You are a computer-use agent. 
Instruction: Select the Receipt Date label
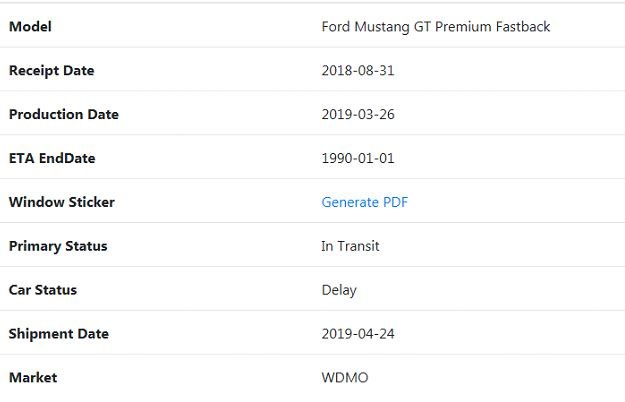pos(51,70)
